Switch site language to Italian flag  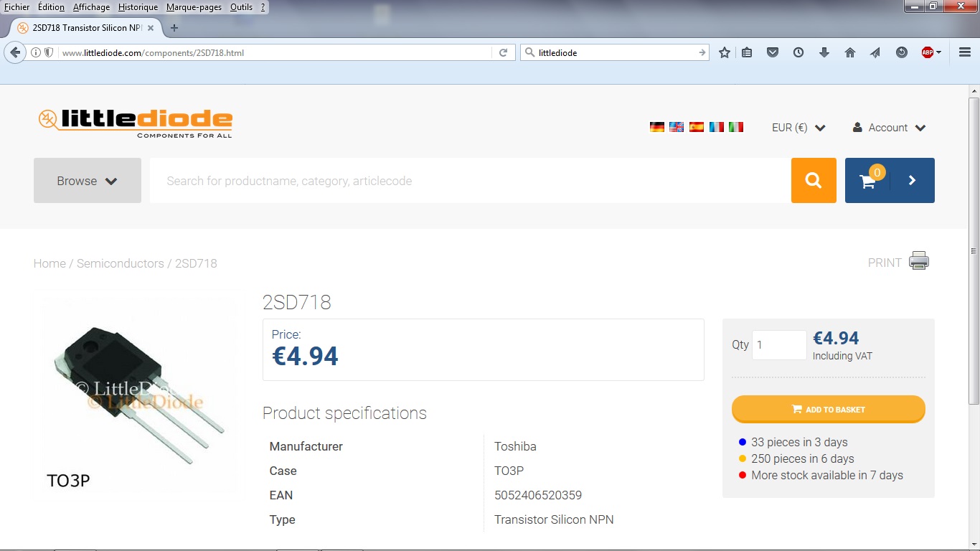[736, 127]
